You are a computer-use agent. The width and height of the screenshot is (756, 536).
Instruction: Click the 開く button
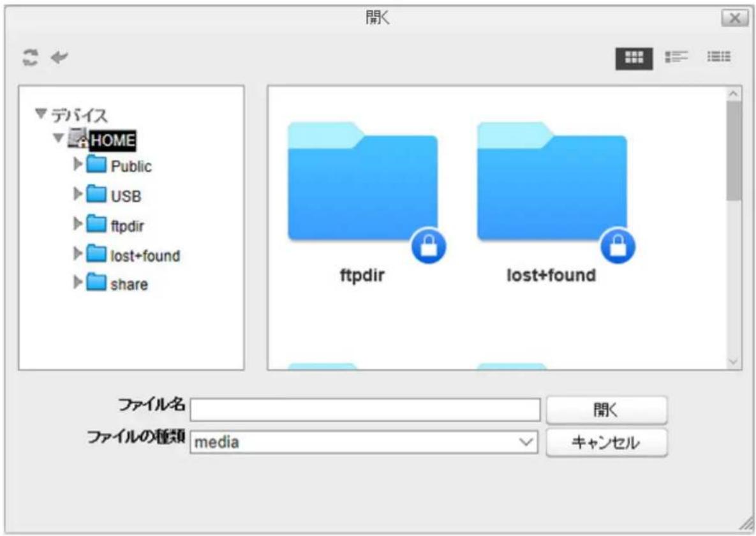tap(607, 410)
